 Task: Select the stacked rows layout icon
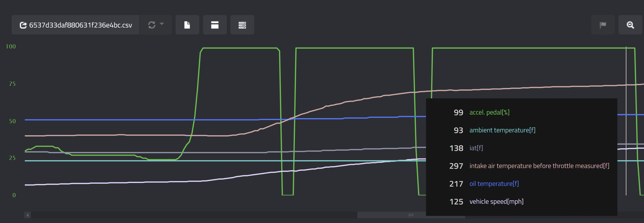coord(242,25)
